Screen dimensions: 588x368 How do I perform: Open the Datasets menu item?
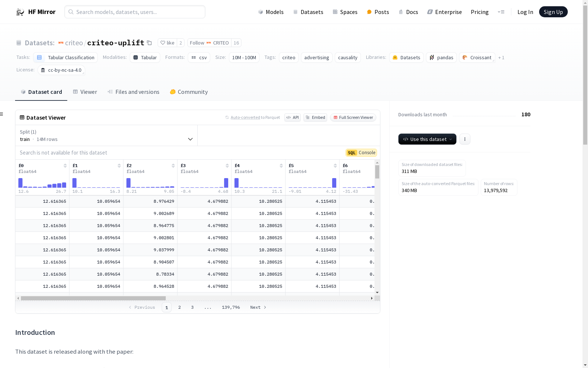(308, 12)
